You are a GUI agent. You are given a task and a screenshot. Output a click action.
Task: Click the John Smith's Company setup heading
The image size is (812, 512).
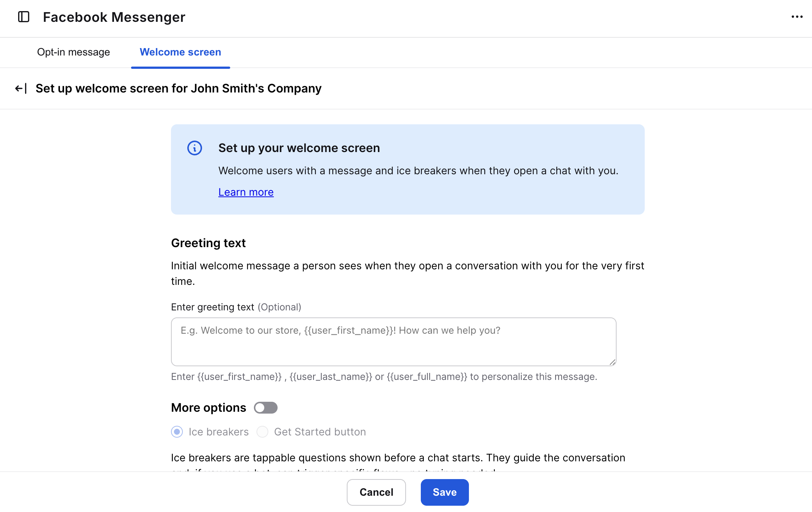pyautogui.click(x=178, y=88)
